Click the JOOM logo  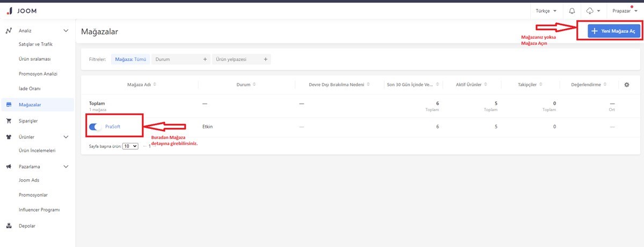[x=22, y=11]
